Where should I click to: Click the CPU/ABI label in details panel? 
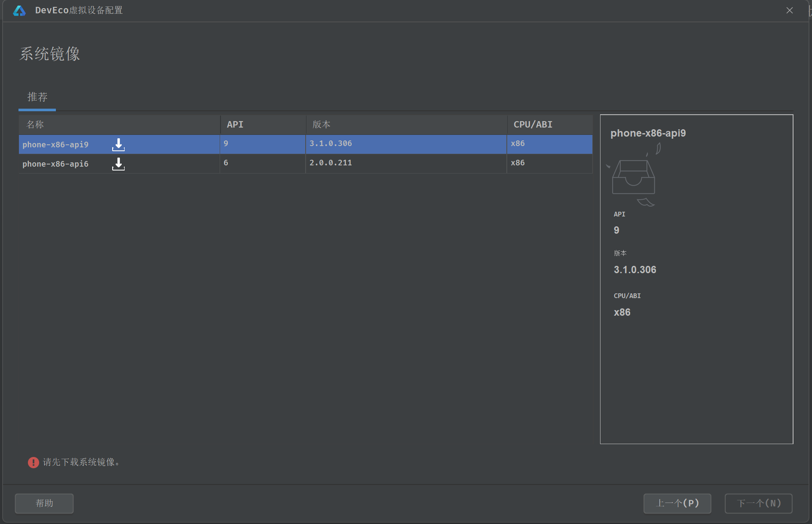point(627,296)
